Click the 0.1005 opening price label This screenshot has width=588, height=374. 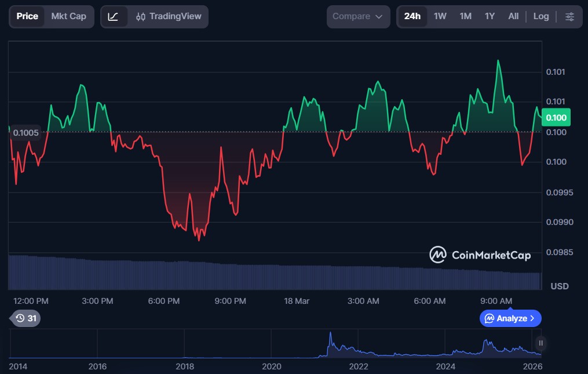coord(26,133)
